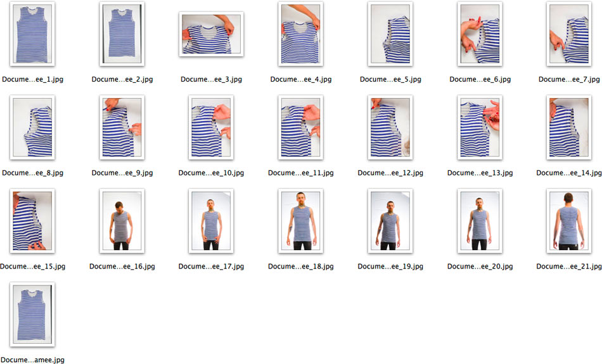Image resolution: width=602 pixels, height=364 pixels.
Task: Click the Docume...ee_12.jpg file icon
Action: tap(390, 127)
